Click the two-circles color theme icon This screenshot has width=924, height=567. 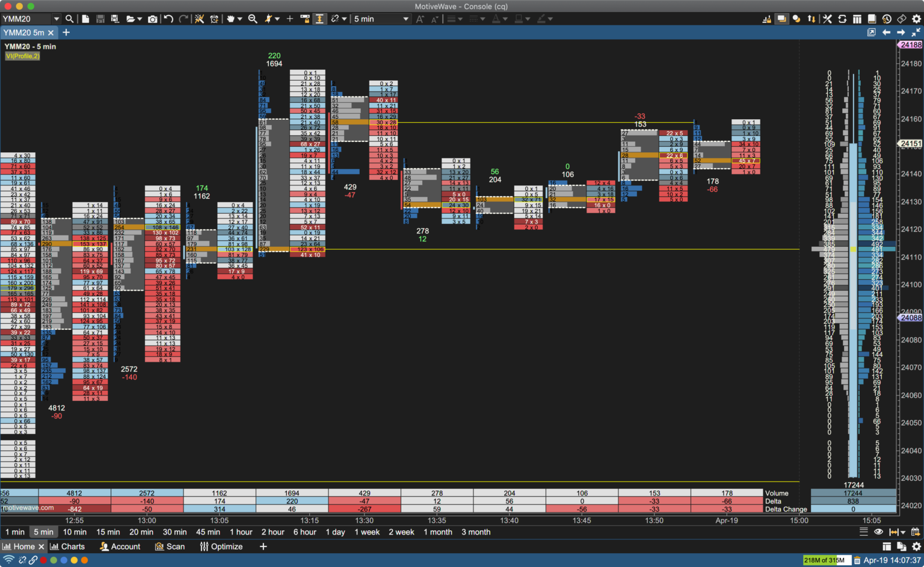796,19
